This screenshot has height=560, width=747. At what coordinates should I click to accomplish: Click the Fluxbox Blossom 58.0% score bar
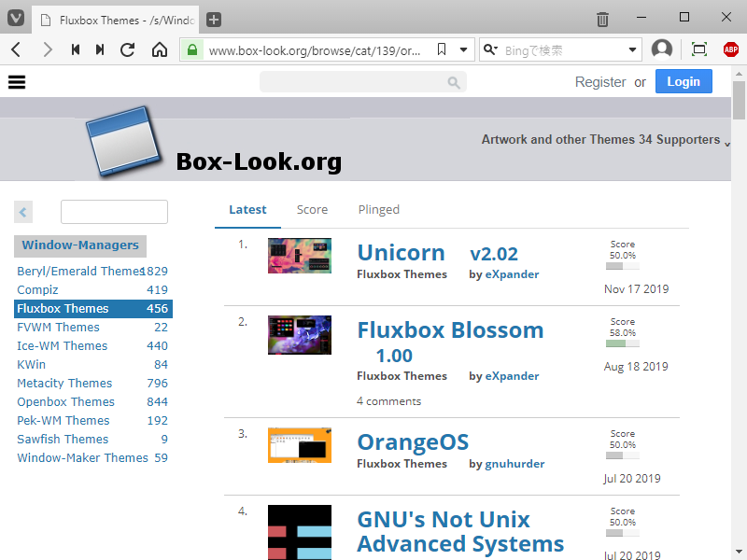(x=622, y=343)
